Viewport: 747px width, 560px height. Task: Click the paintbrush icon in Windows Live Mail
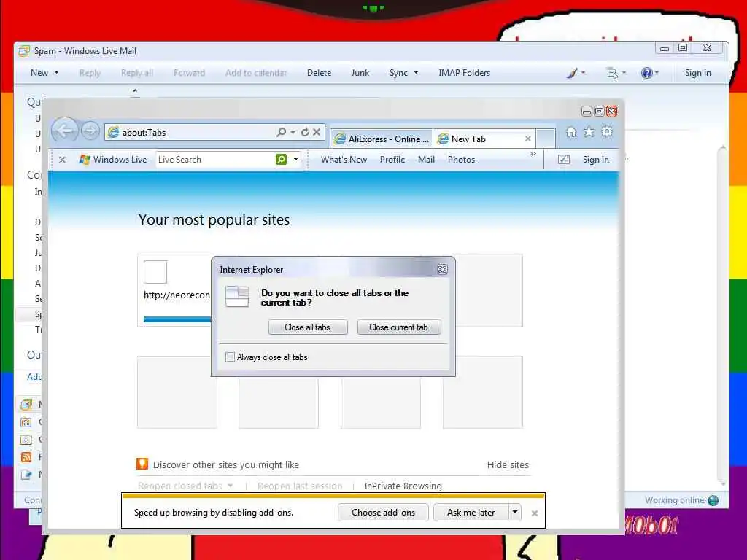572,73
